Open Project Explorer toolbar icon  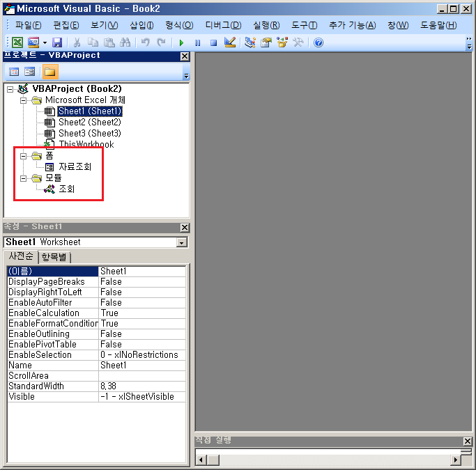pos(250,42)
